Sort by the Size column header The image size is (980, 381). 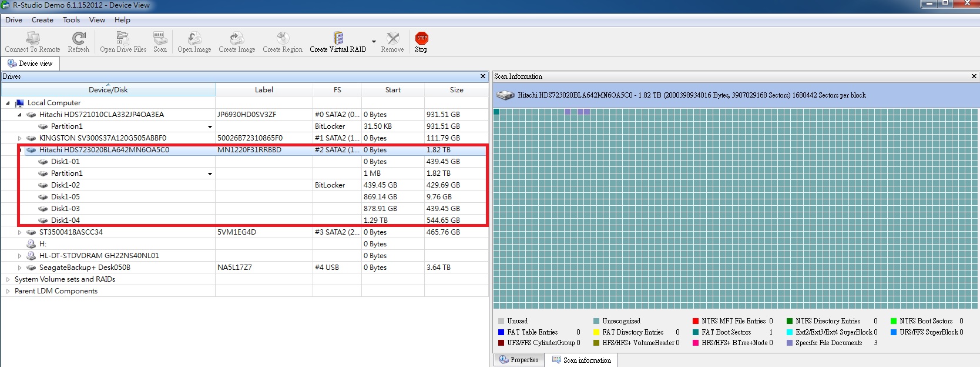(457, 90)
